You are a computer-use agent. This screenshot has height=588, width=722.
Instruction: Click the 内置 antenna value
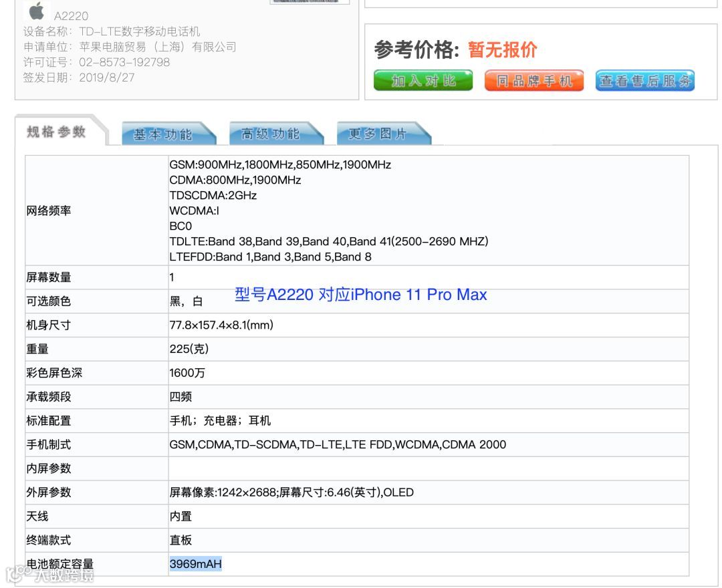click(180, 517)
